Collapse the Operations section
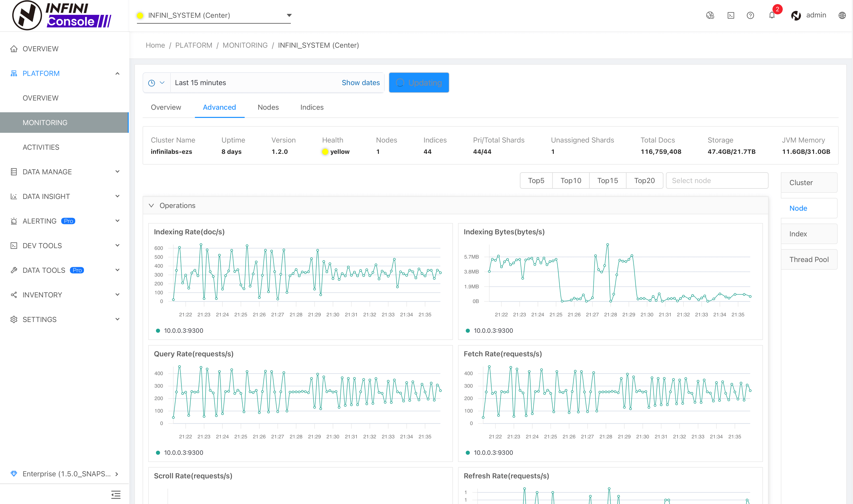This screenshot has height=504, width=853. click(152, 206)
